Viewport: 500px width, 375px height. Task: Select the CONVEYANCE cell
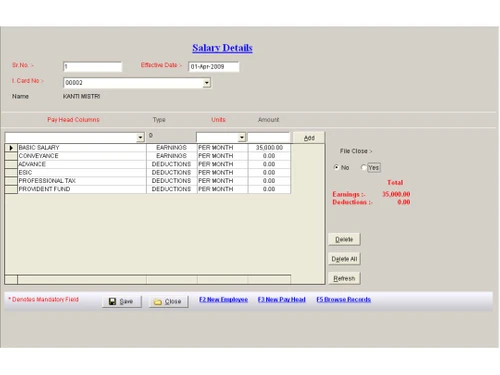point(82,156)
